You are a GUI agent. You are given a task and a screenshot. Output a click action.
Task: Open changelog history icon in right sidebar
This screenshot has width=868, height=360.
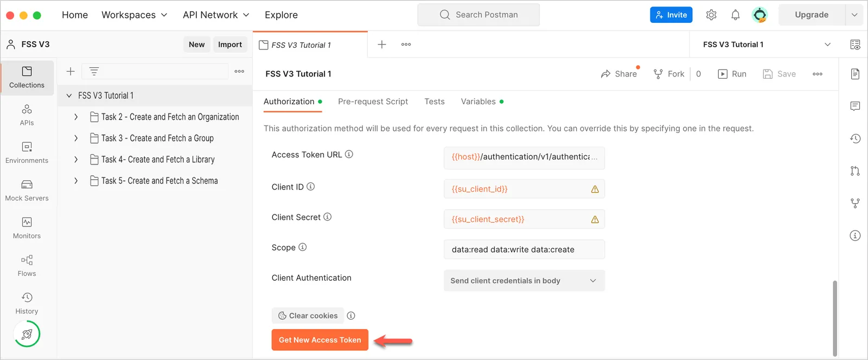[x=855, y=138]
